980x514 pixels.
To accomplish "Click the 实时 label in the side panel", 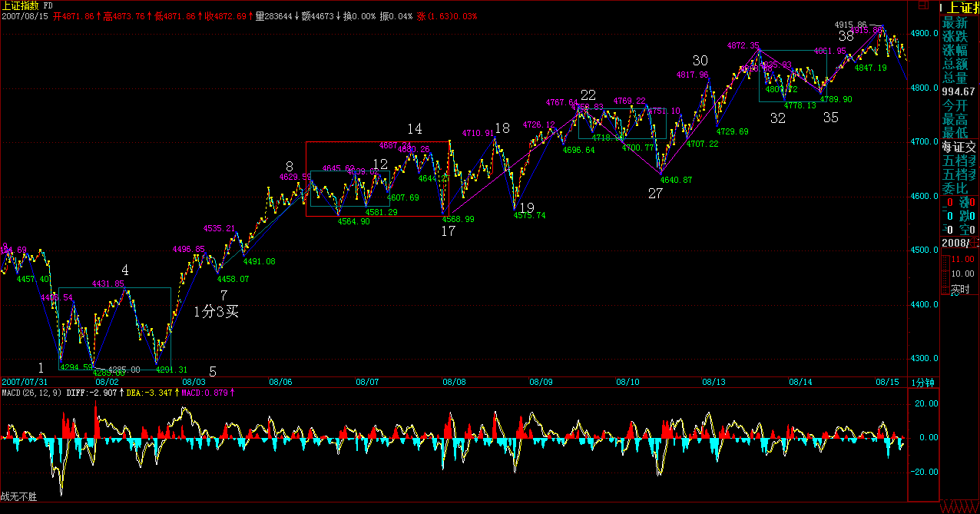I will [960, 290].
